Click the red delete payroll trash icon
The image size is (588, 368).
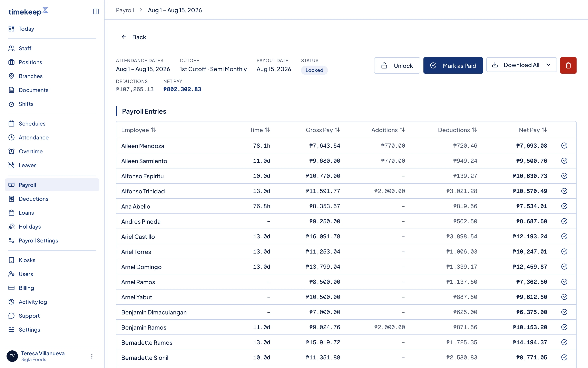[568, 65]
